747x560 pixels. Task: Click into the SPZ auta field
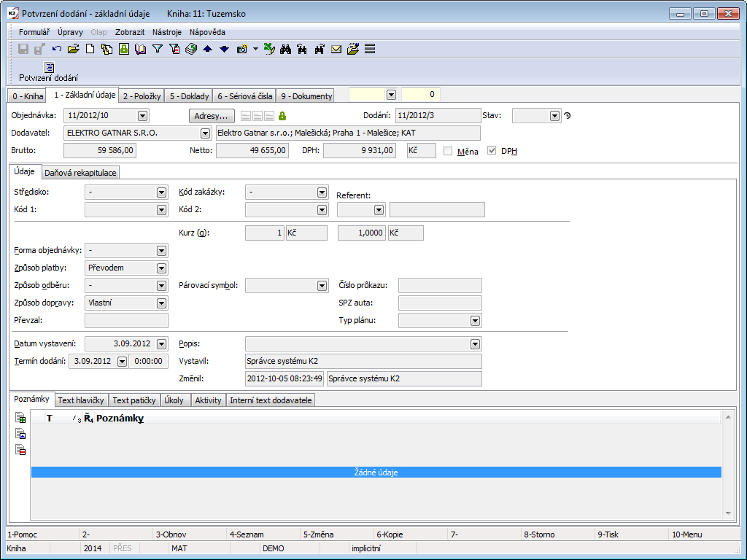click(x=440, y=303)
